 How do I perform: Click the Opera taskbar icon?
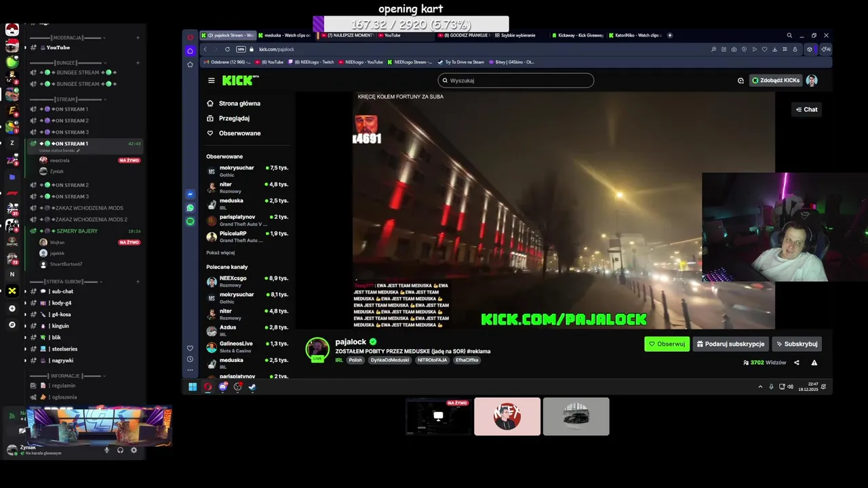point(208,387)
